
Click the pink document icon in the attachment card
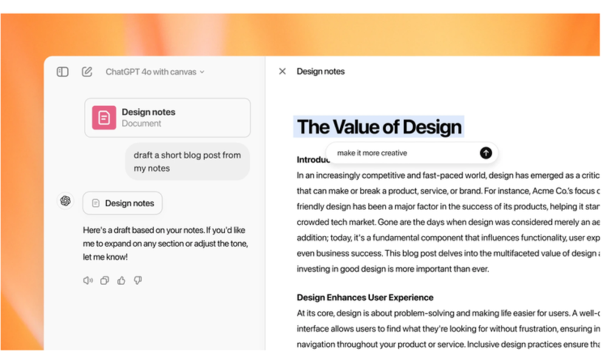[104, 118]
